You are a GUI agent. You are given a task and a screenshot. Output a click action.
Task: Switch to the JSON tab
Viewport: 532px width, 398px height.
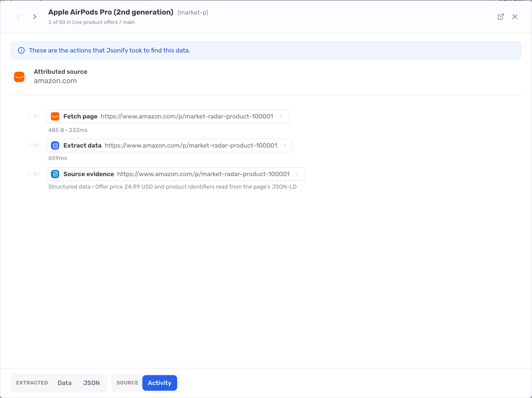click(91, 383)
